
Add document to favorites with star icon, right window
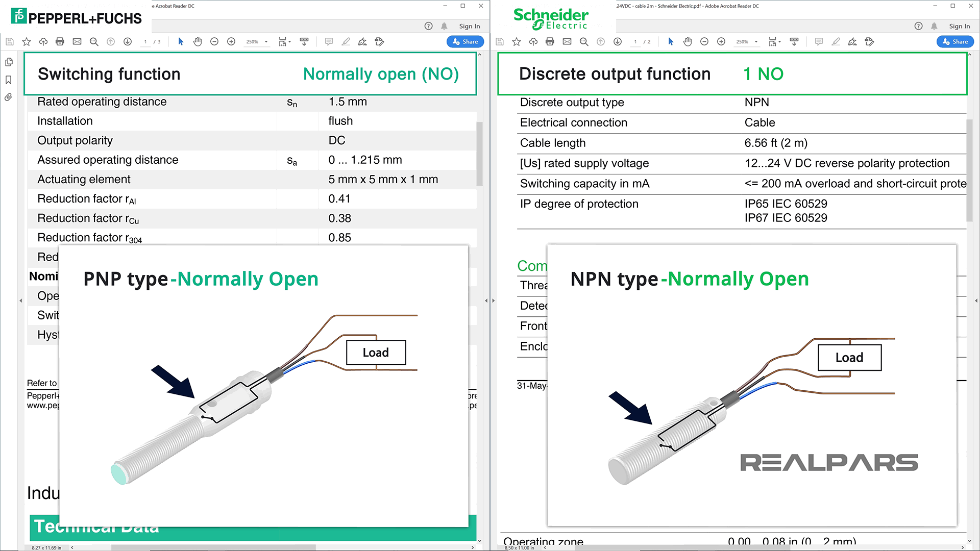pyautogui.click(x=516, y=41)
